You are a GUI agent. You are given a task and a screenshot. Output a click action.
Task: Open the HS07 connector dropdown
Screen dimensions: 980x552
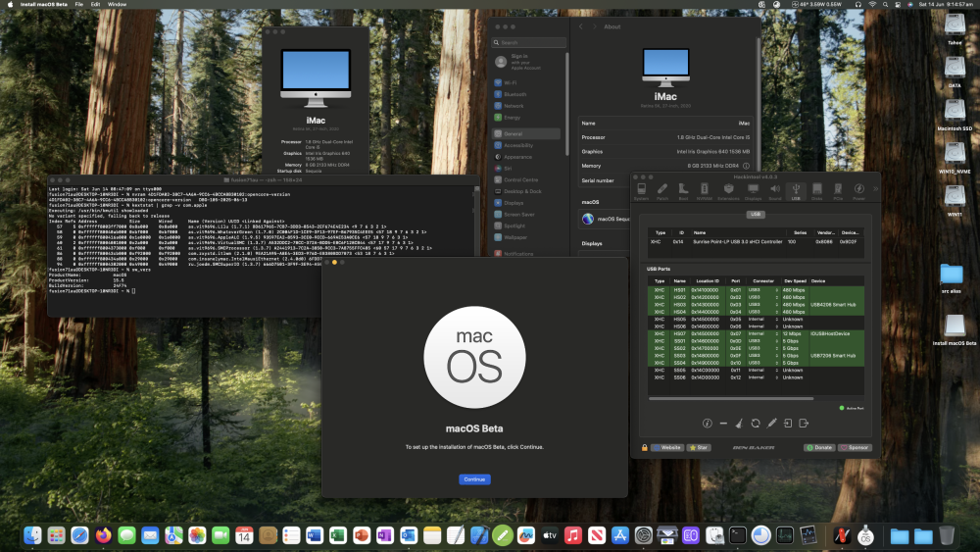click(763, 333)
